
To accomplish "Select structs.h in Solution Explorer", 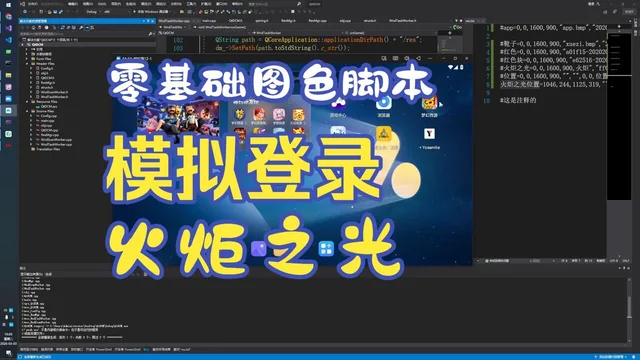I will point(47,87).
